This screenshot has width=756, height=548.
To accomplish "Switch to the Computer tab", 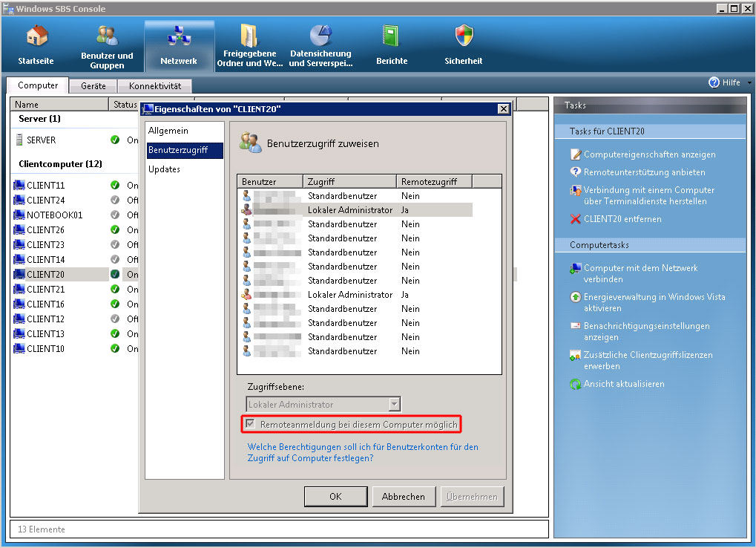I will 38,85.
